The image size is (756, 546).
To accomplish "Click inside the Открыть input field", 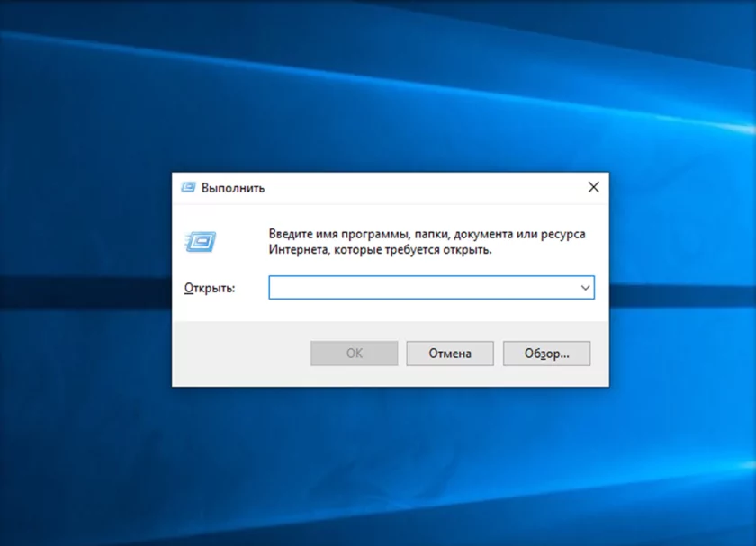I will pyautogui.click(x=414, y=287).
